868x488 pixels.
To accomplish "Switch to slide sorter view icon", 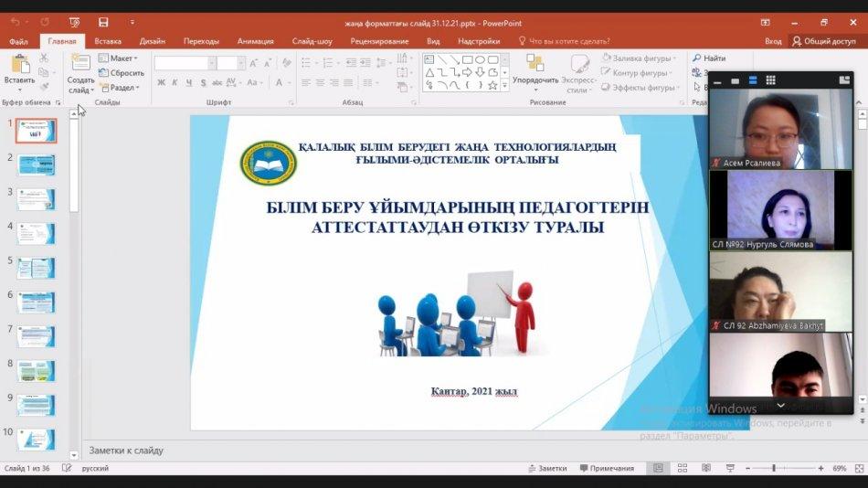I will (x=679, y=469).
